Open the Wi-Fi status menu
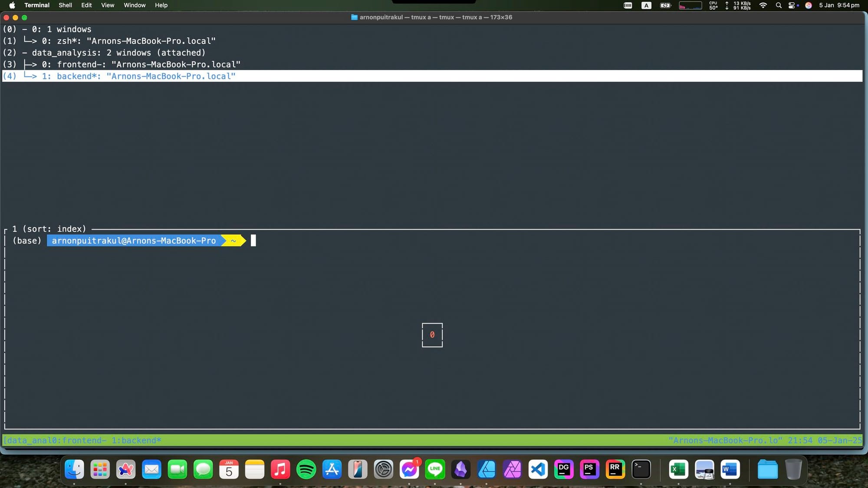 (x=763, y=5)
